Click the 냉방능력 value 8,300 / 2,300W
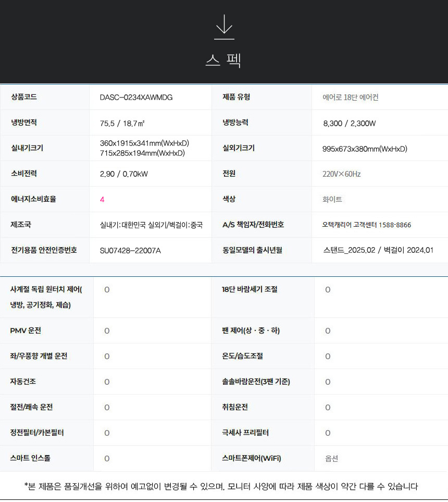 tap(349, 124)
